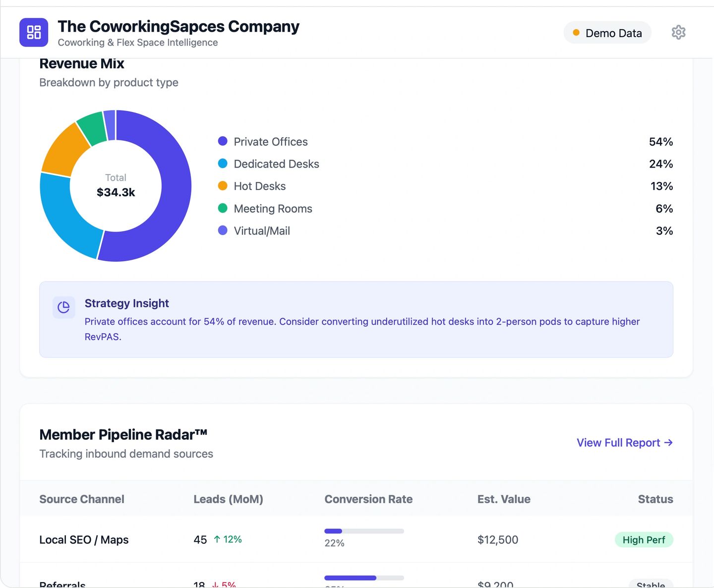Screen dimensions: 714x588
Task: Click the CoworkingSapces company logo icon
Action: 33,32
